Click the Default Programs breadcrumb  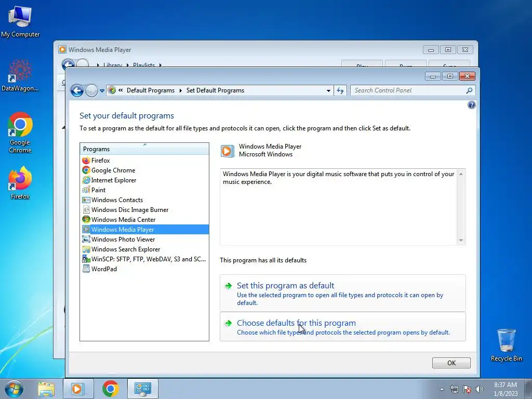coord(150,90)
